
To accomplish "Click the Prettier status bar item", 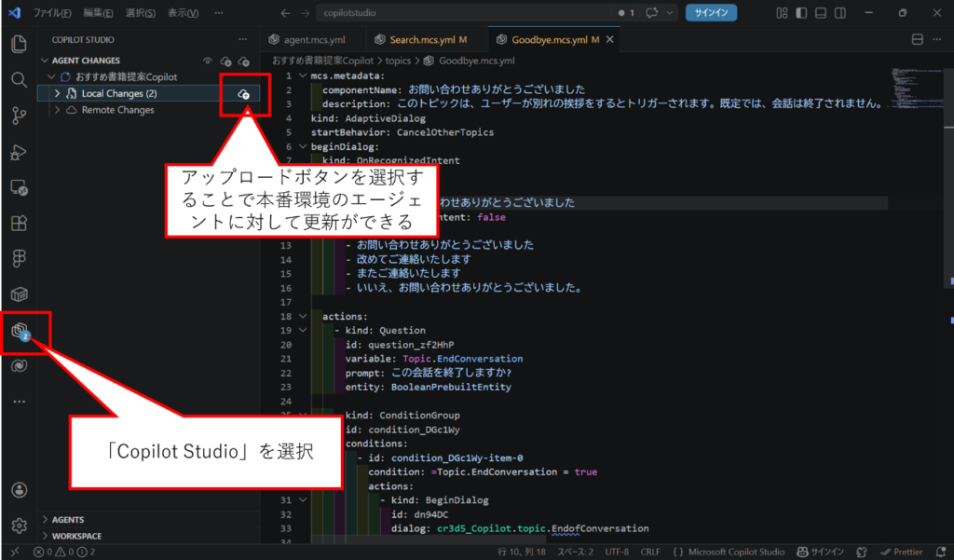I will (901, 552).
